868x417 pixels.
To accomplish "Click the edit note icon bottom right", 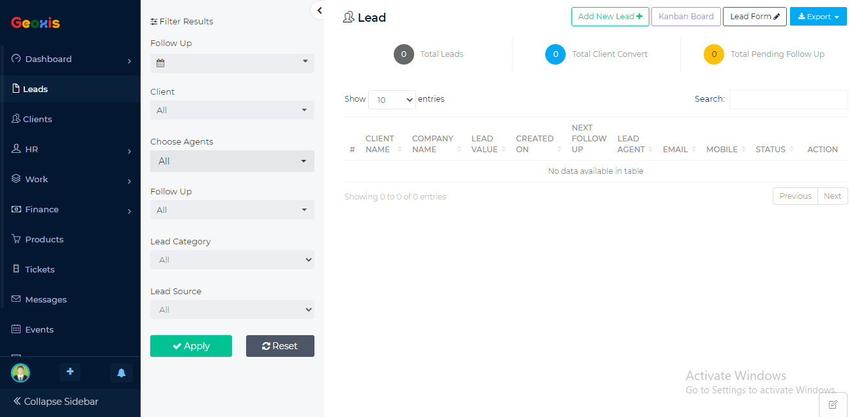I will coord(832,404).
